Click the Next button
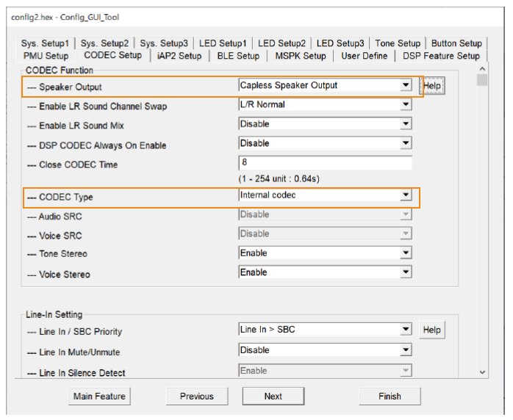The width and height of the screenshot is (513, 420). (x=273, y=396)
